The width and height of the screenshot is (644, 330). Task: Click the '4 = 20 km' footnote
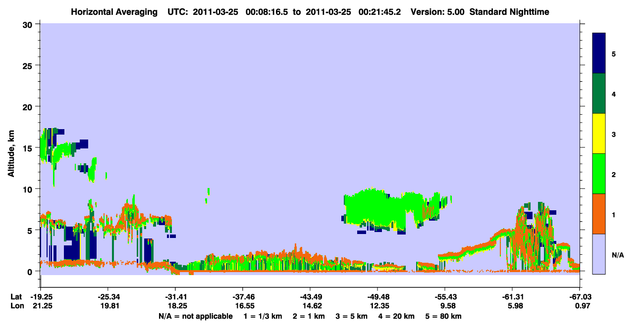pos(395,316)
